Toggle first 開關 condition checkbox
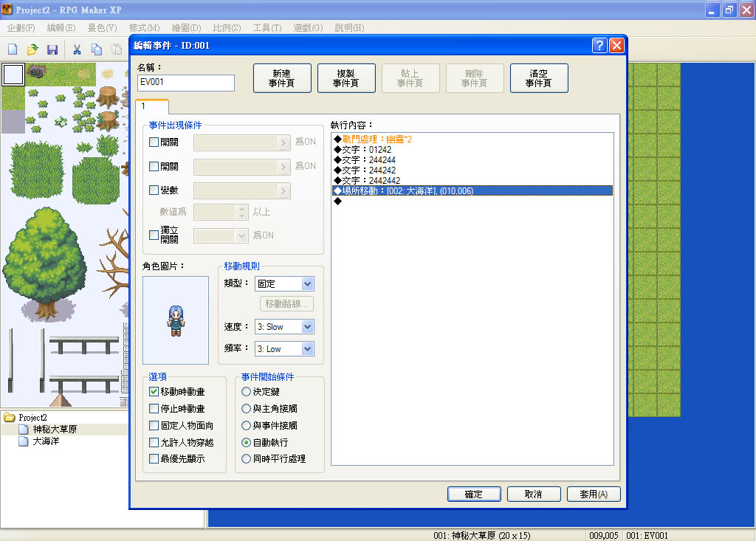 [x=154, y=142]
